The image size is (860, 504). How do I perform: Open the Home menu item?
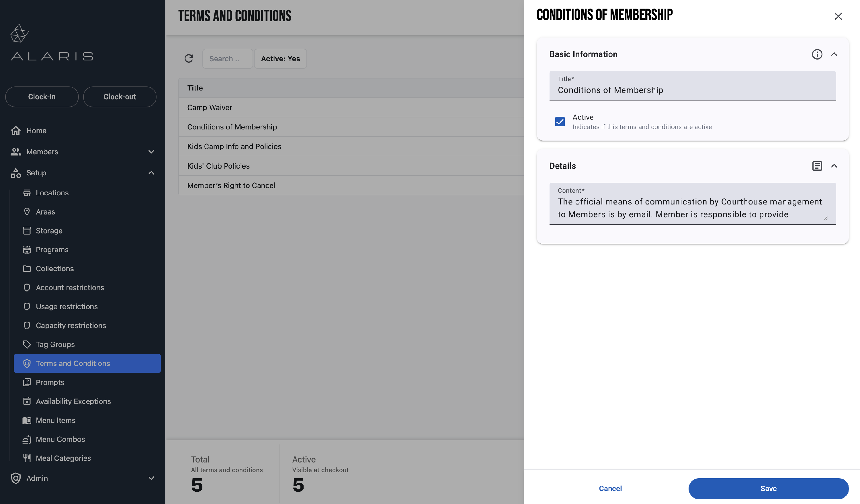[x=36, y=131]
